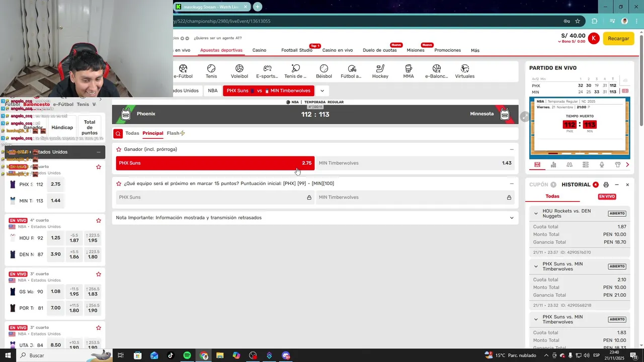Toggle the EN VIVO history filter
Image resolution: width=644 pixels, height=362 pixels.
pyautogui.click(x=607, y=197)
